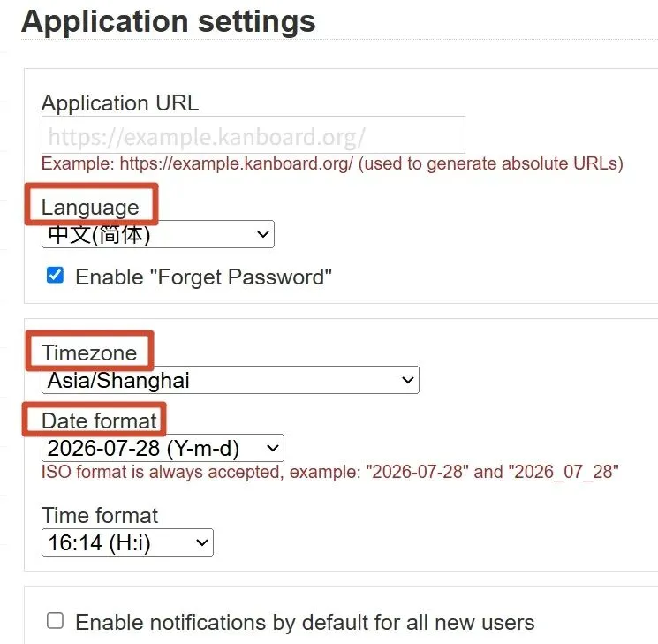Click the chevron arrow of Time format select
The image size is (658, 644).
pyautogui.click(x=202, y=542)
